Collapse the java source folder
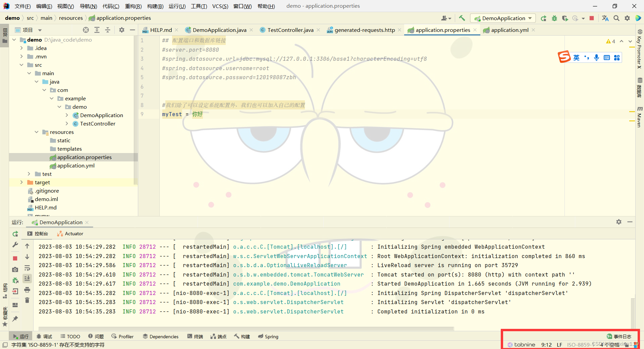The width and height of the screenshot is (644, 349). tap(37, 82)
